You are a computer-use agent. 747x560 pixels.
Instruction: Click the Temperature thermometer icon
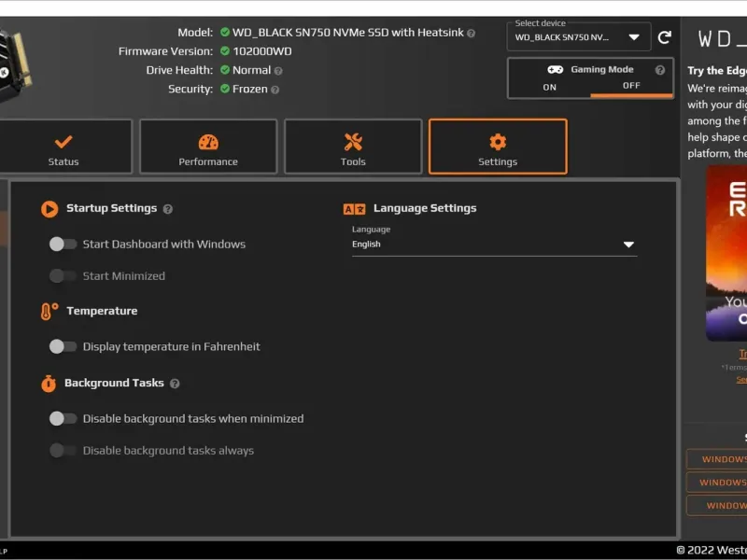click(x=49, y=312)
